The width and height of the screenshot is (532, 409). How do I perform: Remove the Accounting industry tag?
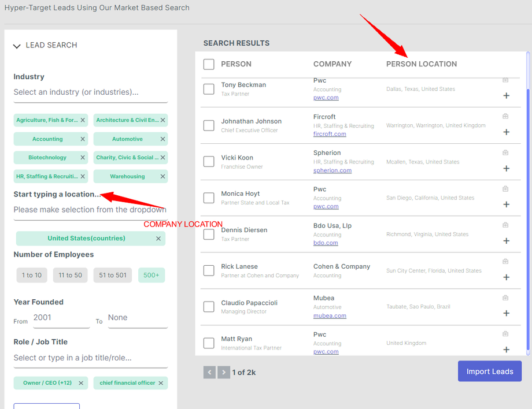[83, 139]
